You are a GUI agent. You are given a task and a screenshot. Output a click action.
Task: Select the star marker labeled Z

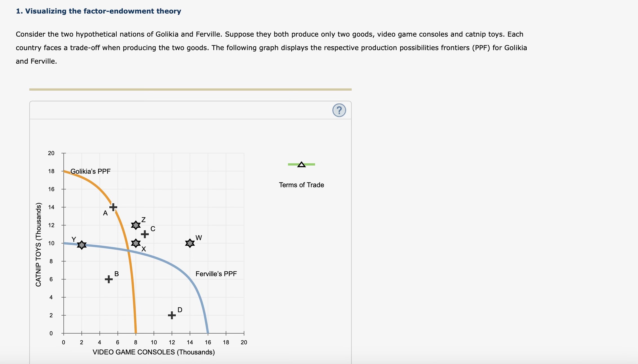pyautogui.click(x=136, y=225)
